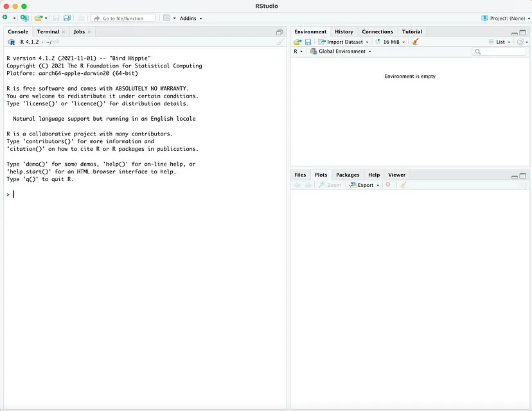This screenshot has height=411, width=532.
Task: Open the New File dropdown arrow
Action: (14, 19)
